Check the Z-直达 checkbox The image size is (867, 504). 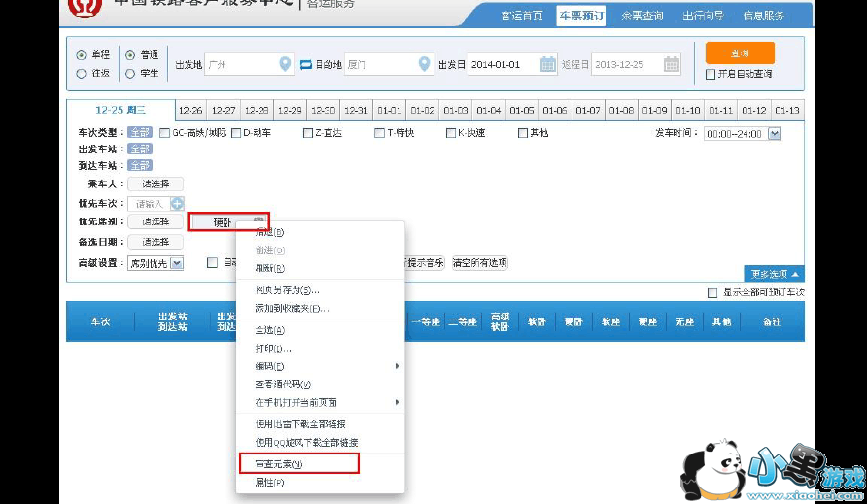(x=308, y=133)
